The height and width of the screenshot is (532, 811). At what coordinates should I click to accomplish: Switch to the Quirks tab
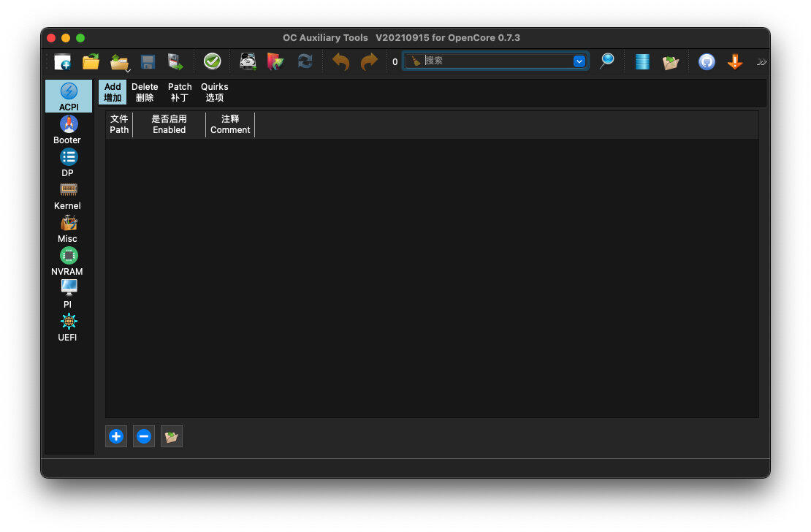pos(214,92)
